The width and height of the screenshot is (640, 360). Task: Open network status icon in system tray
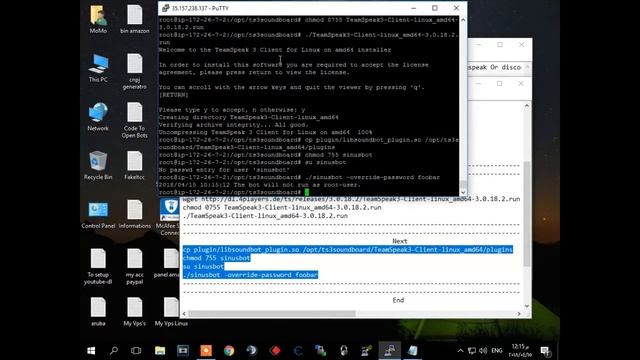point(472,351)
